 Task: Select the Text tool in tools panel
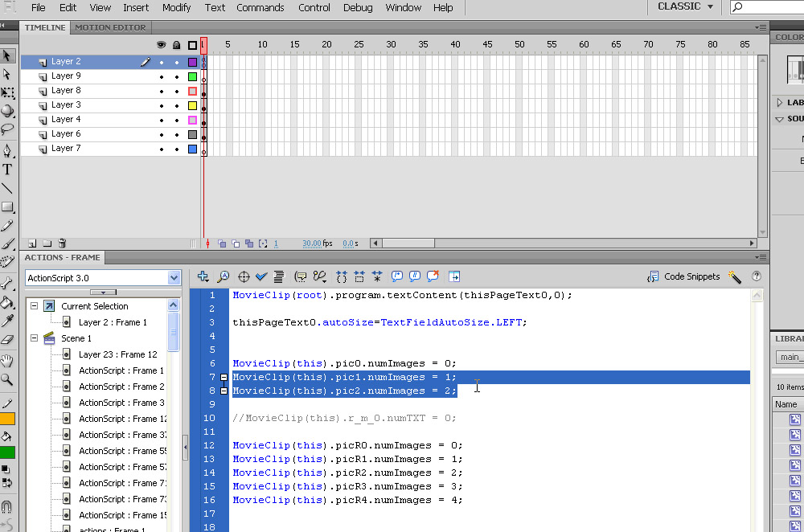[x=7, y=170]
